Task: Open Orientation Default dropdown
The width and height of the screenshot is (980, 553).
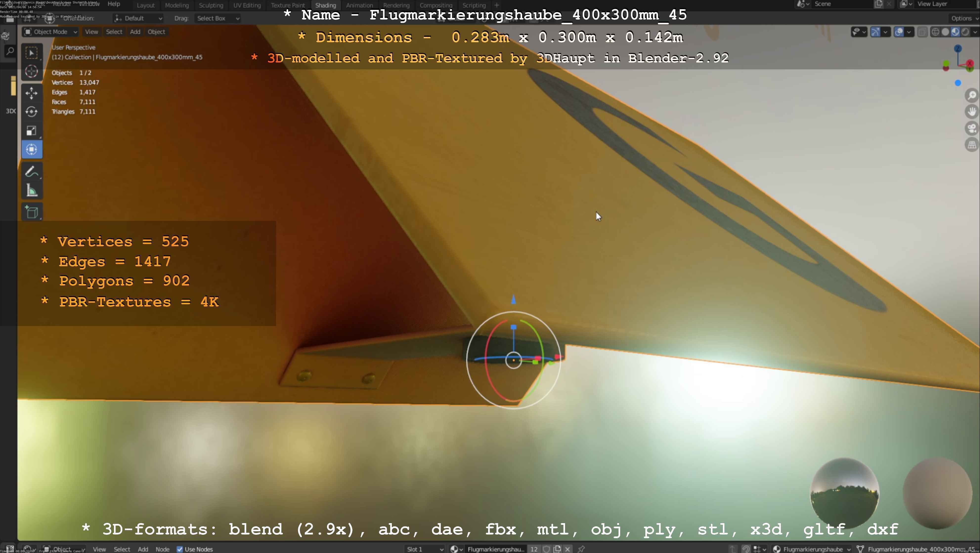Action: pyautogui.click(x=138, y=18)
